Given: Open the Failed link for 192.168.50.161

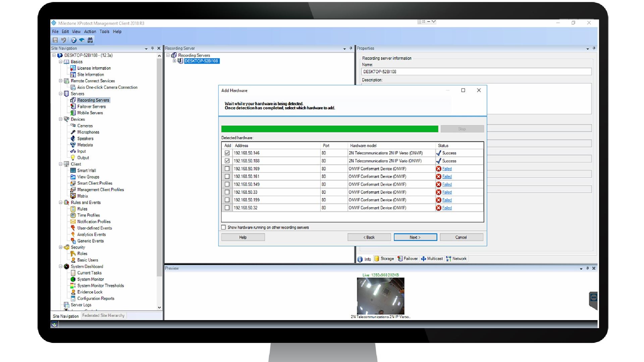Looking at the screenshot, I should [447, 176].
